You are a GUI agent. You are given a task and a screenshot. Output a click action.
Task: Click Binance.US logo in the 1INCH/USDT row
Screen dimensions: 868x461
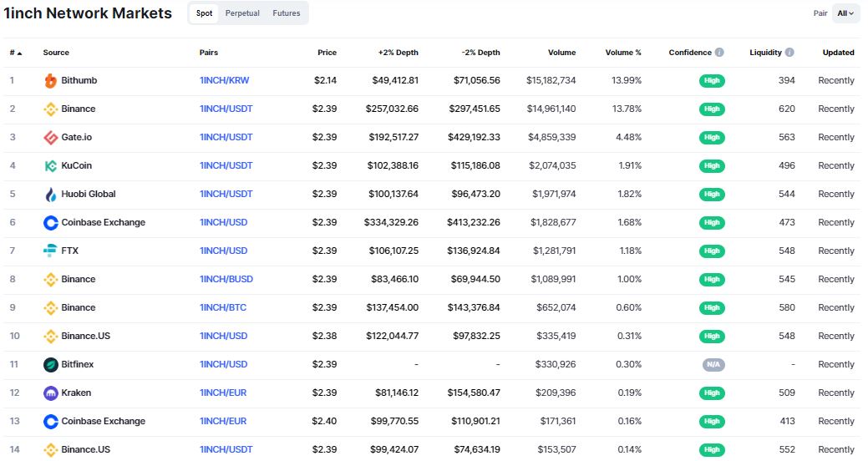click(x=50, y=450)
